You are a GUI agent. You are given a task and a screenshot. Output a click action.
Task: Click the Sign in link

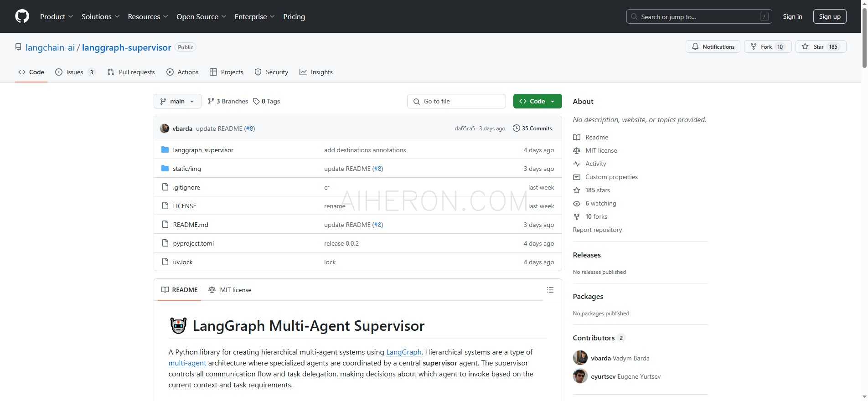coord(792,16)
